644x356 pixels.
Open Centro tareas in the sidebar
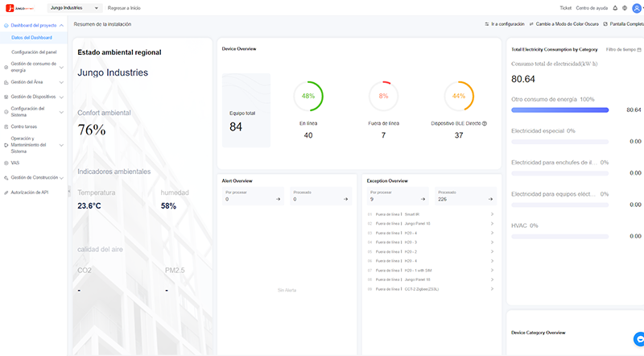[x=24, y=126]
